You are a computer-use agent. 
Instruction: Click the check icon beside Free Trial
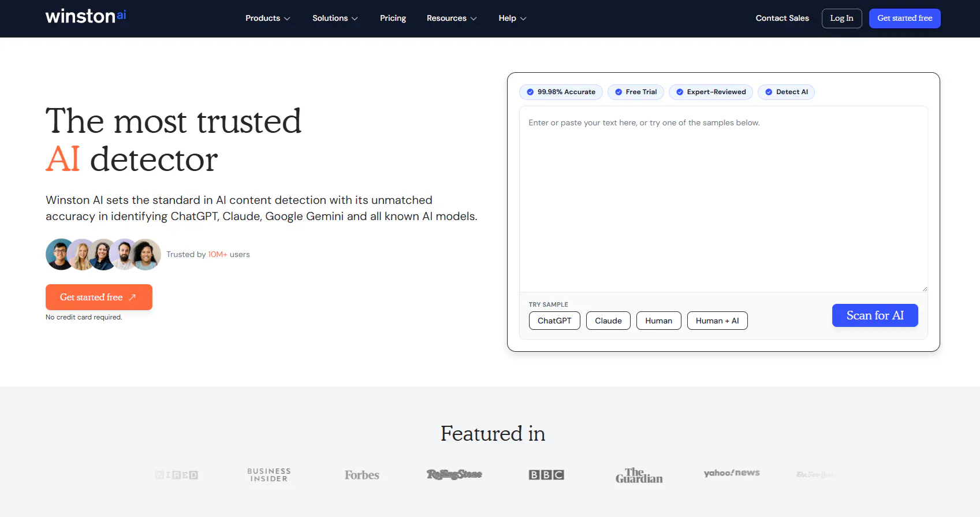618,92
